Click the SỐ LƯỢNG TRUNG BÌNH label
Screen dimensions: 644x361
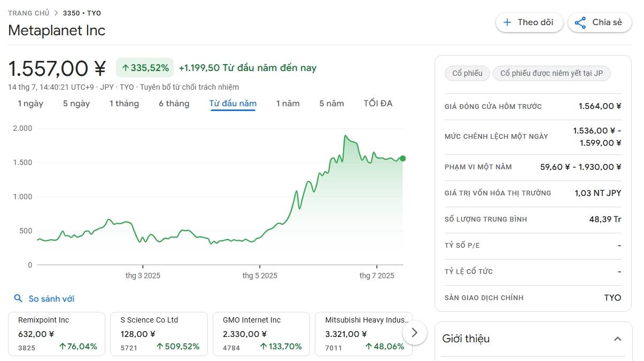(x=486, y=219)
